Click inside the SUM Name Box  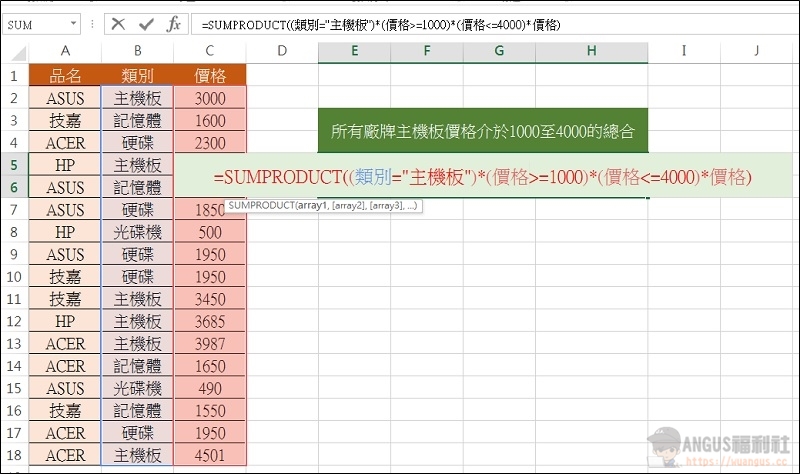click(35, 24)
